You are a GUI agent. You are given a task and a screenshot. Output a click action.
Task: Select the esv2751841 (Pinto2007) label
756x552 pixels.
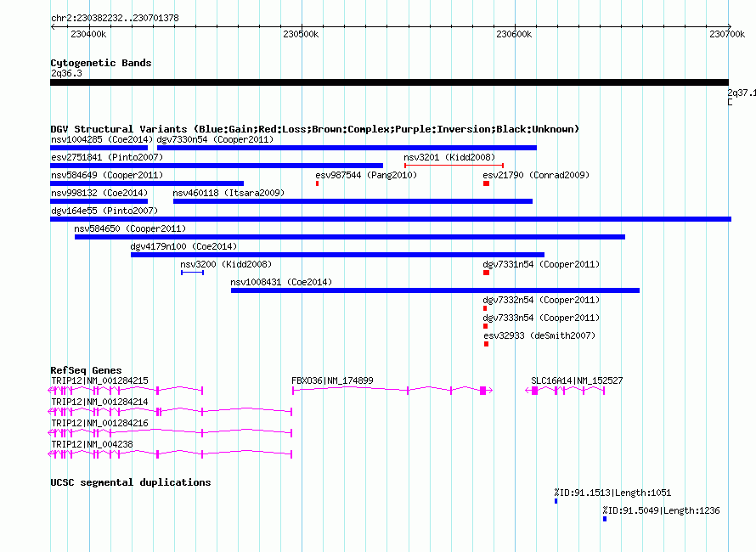tap(107, 157)
